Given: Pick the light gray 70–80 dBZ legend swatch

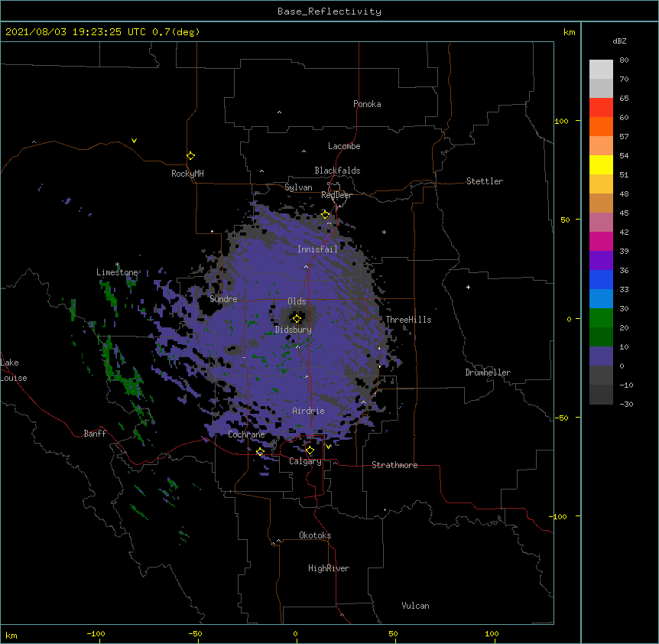Looking at the screenshot, I should 601,69.
